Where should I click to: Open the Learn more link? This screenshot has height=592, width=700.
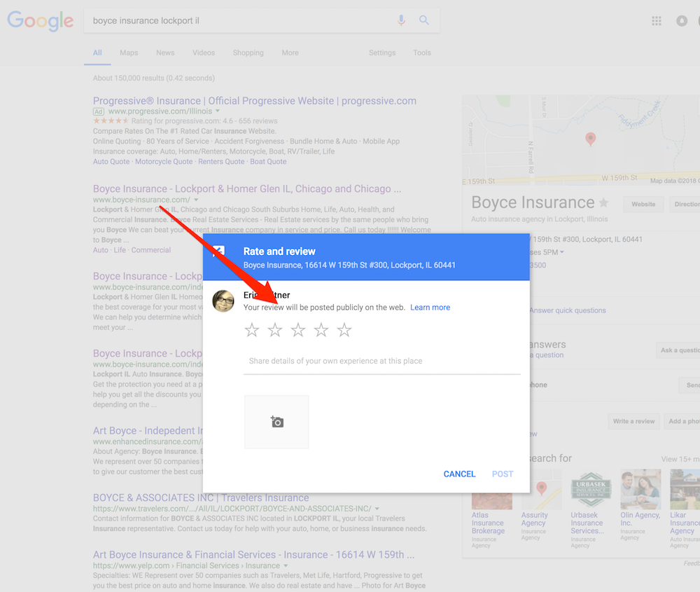pos(430,308)
